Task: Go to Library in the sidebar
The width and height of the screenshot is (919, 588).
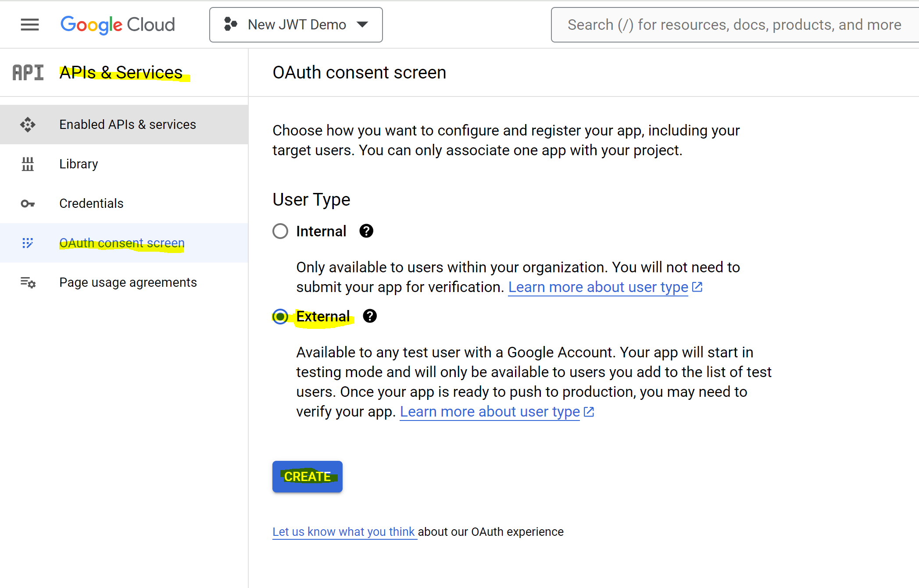Action: click(79, 164)
